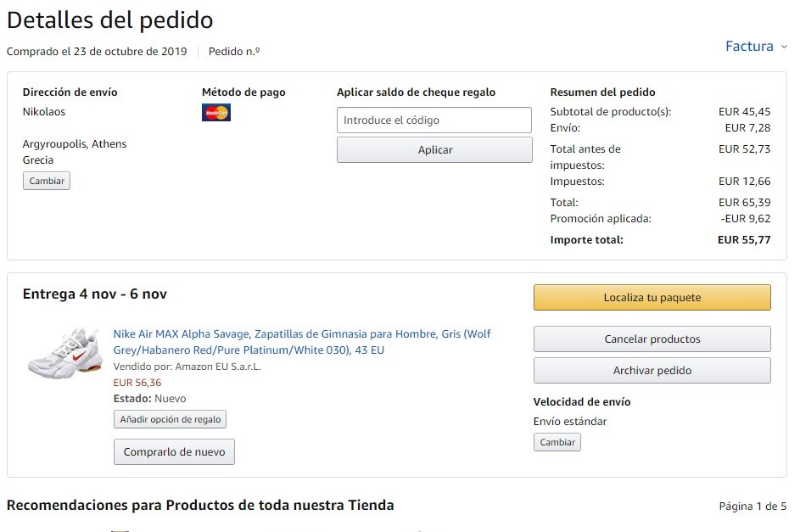Track the order with Localiza tu paquete
This screenshot has height=532, width=800.
[652, 298]
